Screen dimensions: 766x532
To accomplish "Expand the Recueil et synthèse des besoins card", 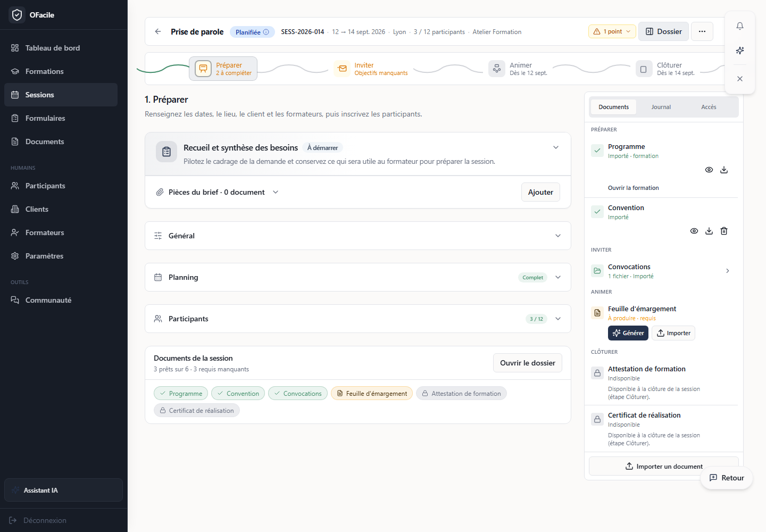I will pos(556,147).
